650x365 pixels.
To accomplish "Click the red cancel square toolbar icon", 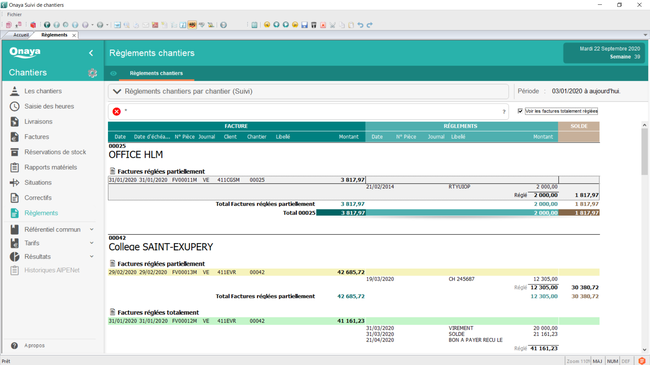I will [323, 25].
